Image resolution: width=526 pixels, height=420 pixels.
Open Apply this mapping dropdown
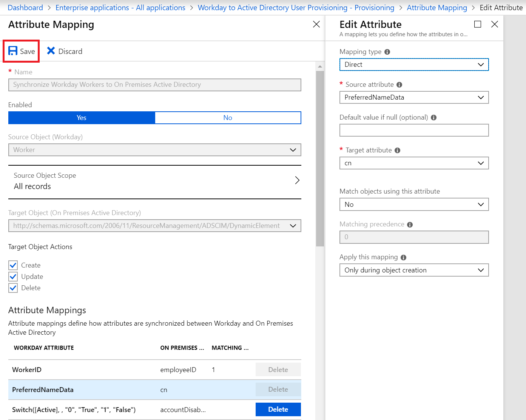click(x=414, y=270)
